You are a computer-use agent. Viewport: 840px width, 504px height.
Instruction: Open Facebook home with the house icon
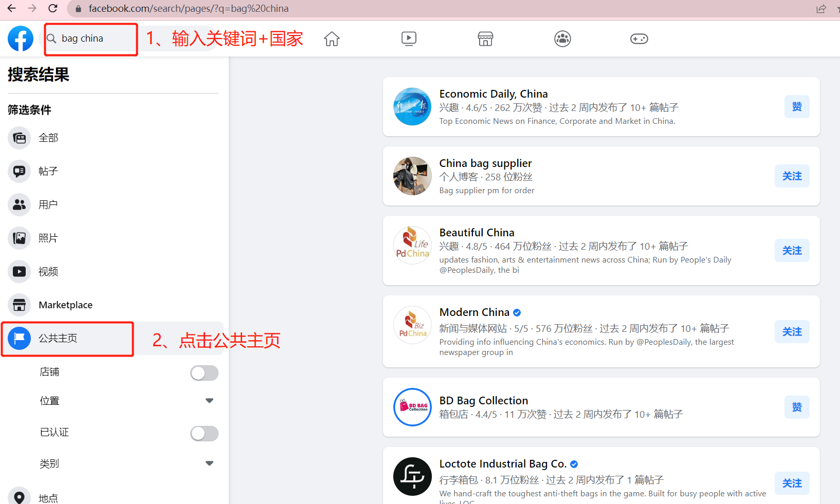332,39
